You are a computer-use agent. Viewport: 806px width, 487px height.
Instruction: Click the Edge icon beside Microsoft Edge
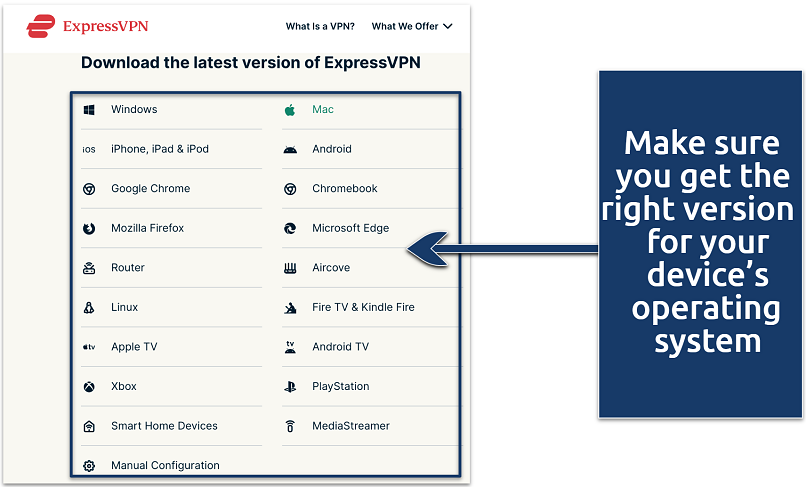tap(290, 228)
